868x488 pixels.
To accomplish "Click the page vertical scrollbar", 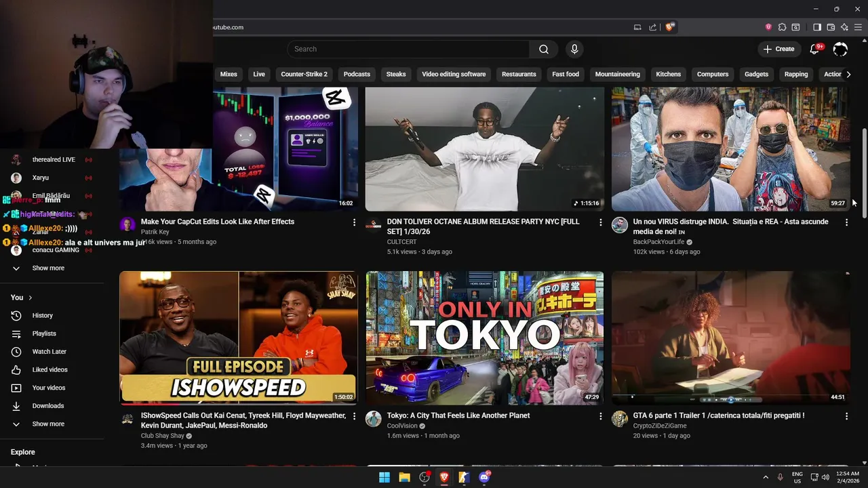I will pos(864,173).
